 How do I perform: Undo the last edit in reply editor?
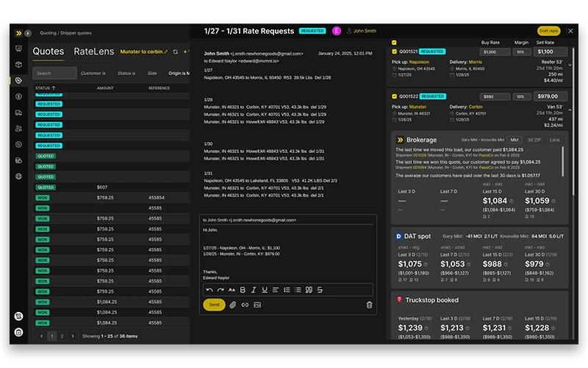[x=209, y=290]
